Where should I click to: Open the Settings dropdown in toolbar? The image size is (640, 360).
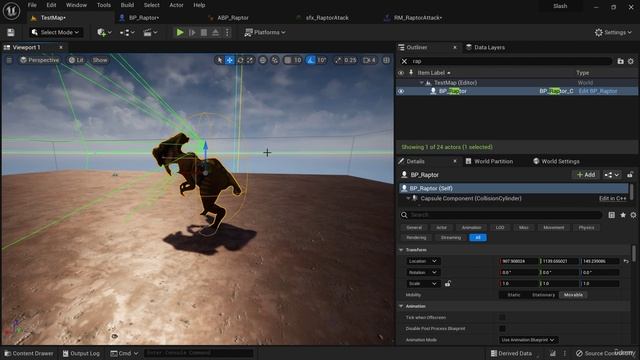(613, 32)
